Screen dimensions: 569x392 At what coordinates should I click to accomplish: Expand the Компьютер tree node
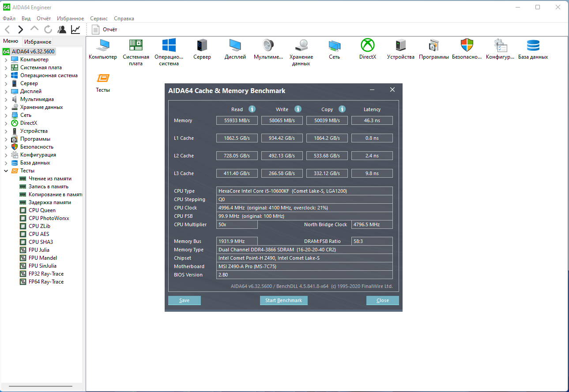6,60
